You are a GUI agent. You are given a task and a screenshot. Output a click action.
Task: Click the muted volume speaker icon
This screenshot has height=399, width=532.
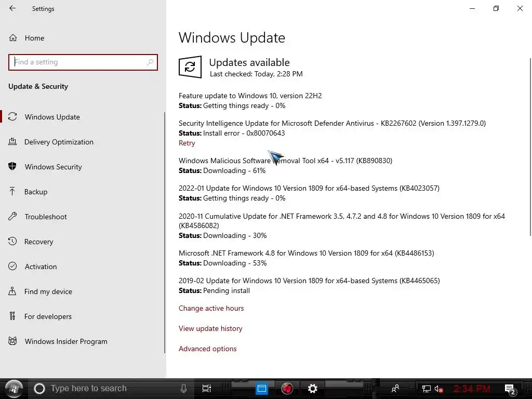438,389
